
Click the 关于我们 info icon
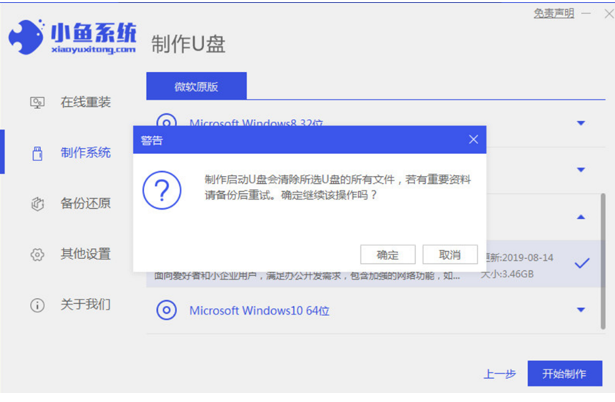tap(37, 304)
